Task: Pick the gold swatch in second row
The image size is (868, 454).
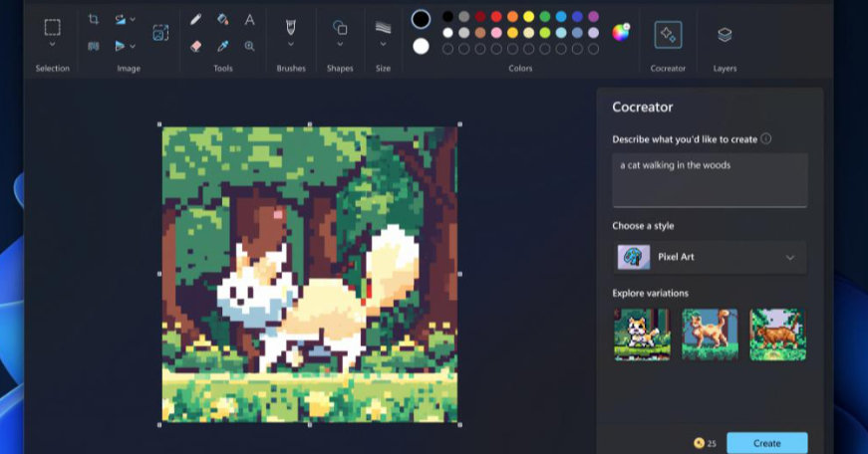Action: (512, 33)
